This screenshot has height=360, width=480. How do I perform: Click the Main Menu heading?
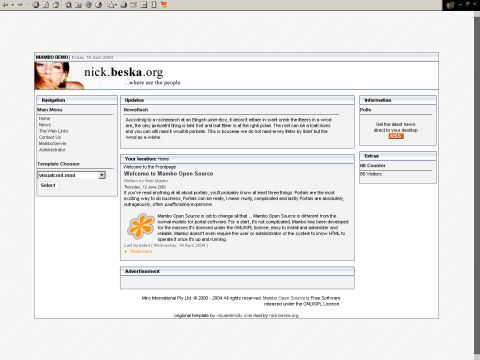[50, 110]
